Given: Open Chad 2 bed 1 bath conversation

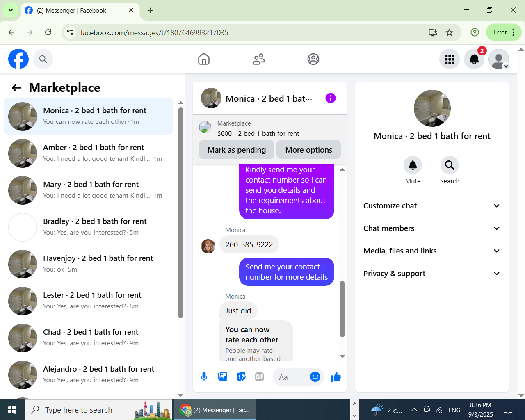Looking at the screenshot, I should tap(88, 338).
